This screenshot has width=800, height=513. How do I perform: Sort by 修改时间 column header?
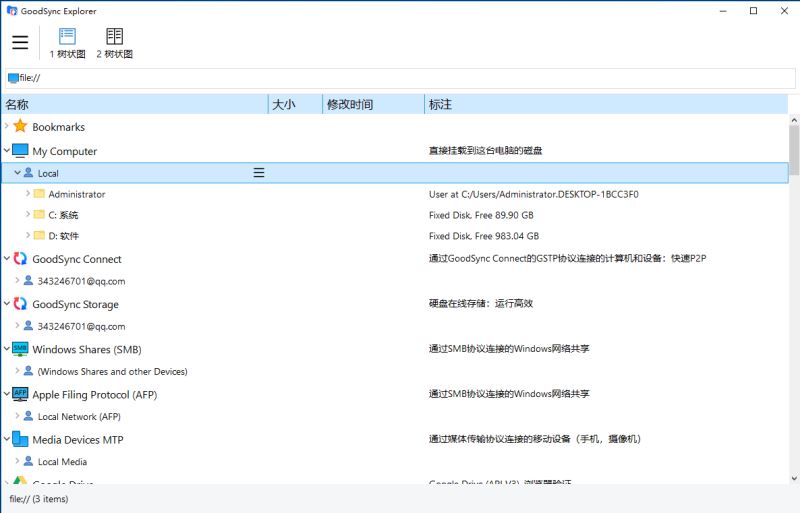tap(373, 104)
